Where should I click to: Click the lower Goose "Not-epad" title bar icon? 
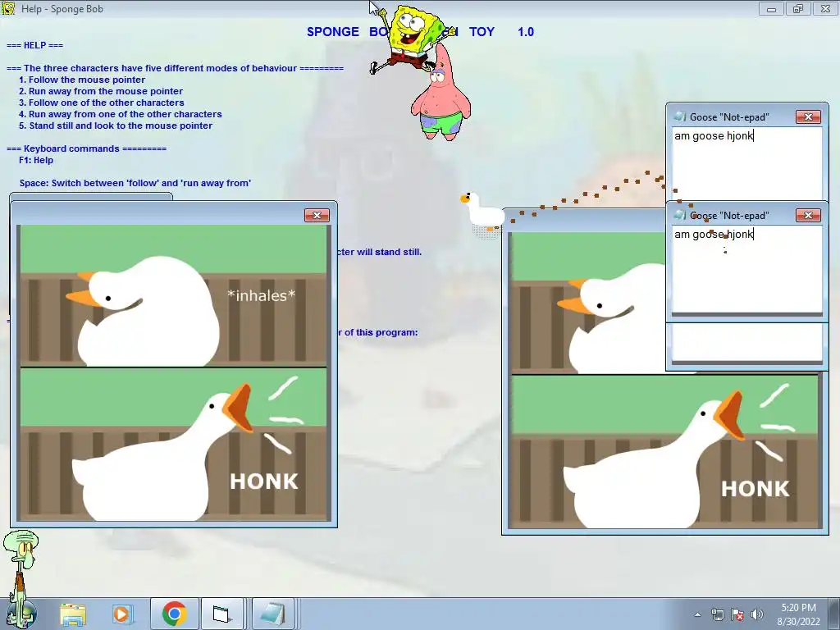[x=680, y=215]
